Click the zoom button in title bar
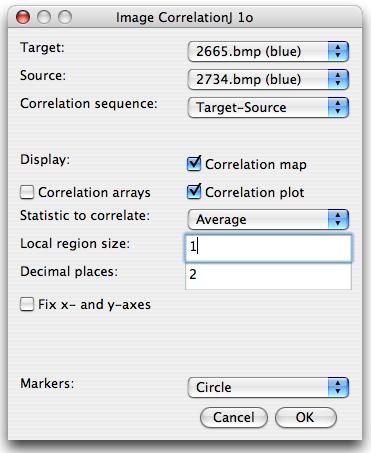This screenshot has width=371, height=453. pyautogui.click(x=65, y=17)
